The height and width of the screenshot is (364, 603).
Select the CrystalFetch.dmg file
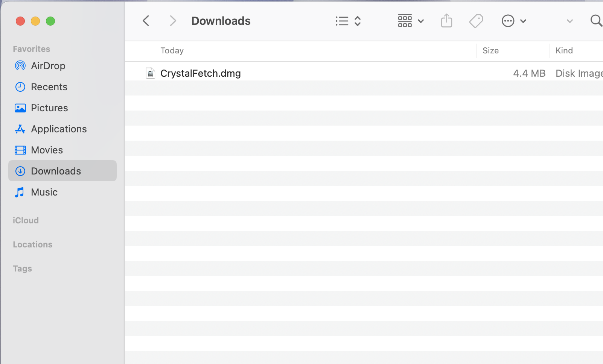tap(200, 73)
